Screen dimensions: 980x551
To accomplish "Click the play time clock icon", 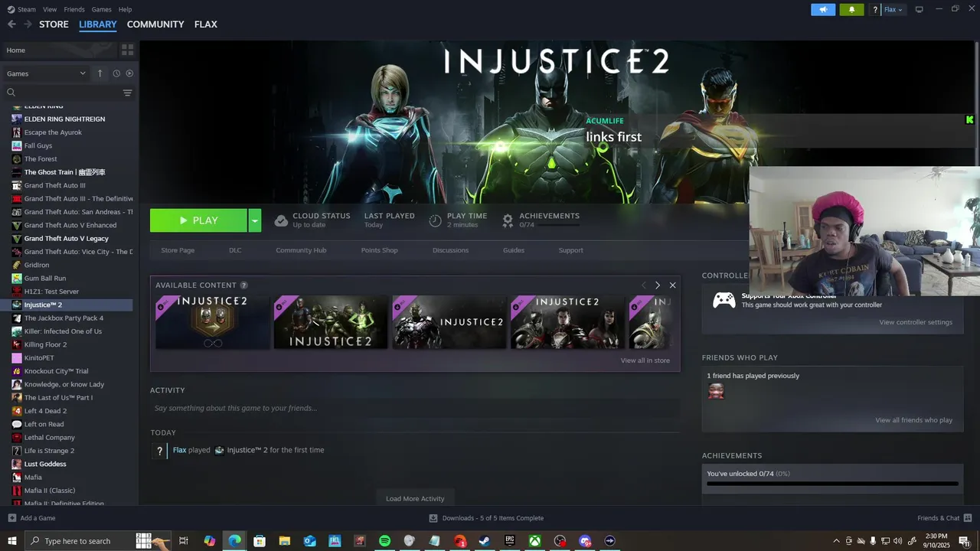I will [435, 220].
